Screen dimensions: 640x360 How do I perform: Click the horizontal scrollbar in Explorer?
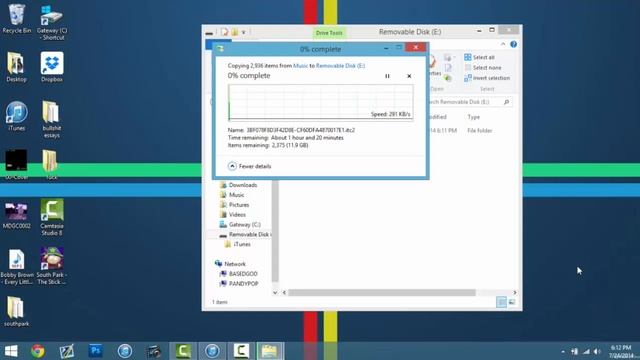[382, 293]
